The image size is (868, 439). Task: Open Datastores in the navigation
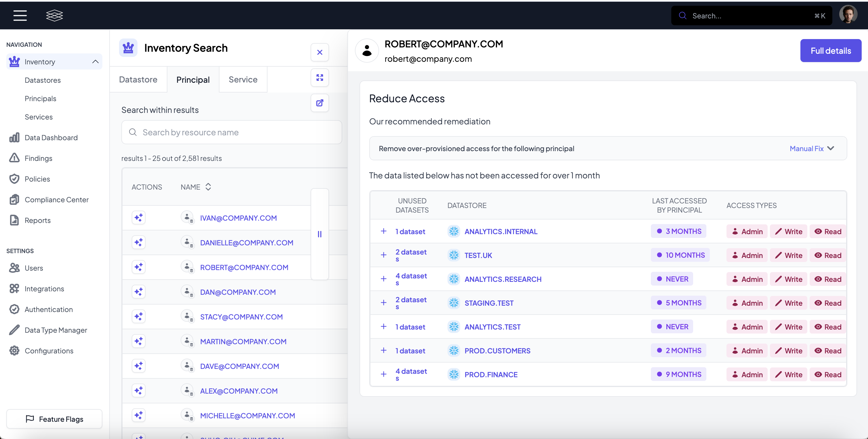(x=43, y=80)
